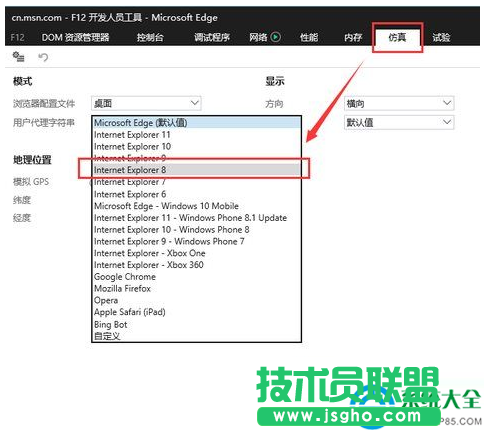This screenshot has height=432, width=484.
Task: Switch to the 内存 tab
Action: pos(353,37)
